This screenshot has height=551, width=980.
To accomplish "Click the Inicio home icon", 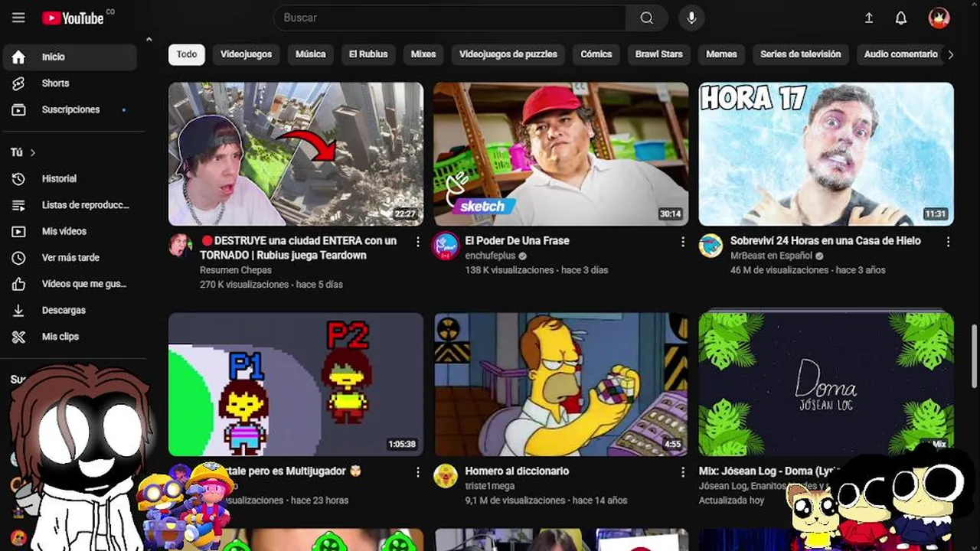I will point(18,57).
